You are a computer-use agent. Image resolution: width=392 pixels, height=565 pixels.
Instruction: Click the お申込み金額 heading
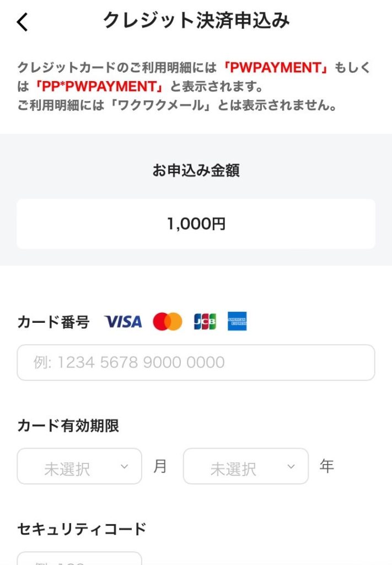196,171
